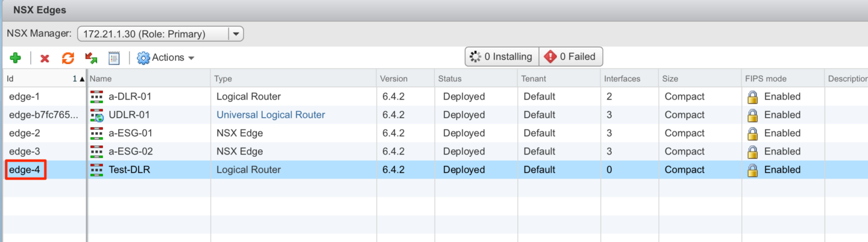Click Logical Router type in the a-DLR-01 row
This screenshot has height=242, width=868.
(248, 97)
